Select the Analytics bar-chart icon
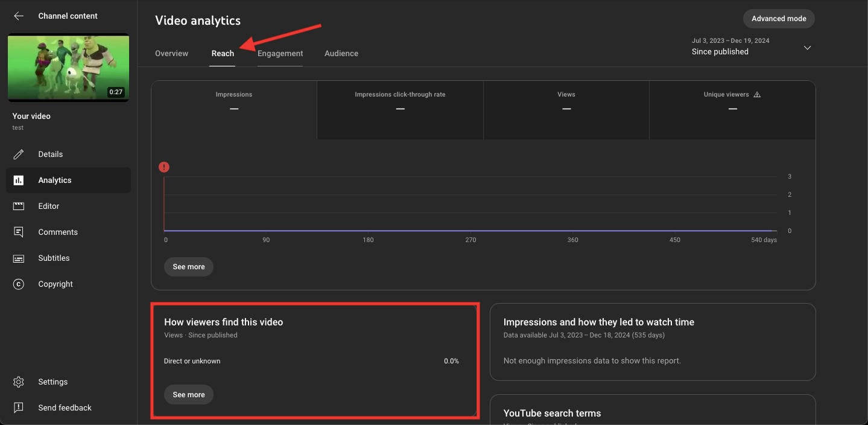 pyautogui.click(x=19, y=180)
